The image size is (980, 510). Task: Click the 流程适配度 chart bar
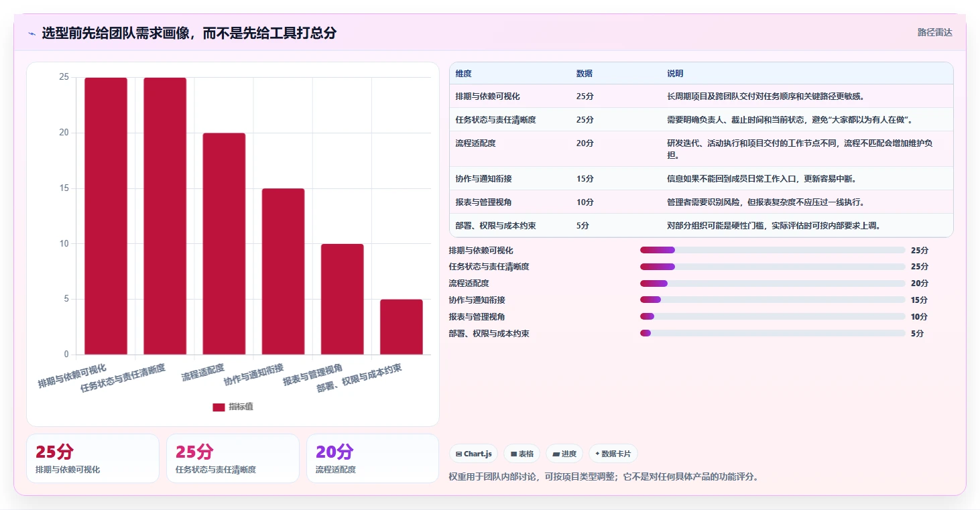[224, 244]
